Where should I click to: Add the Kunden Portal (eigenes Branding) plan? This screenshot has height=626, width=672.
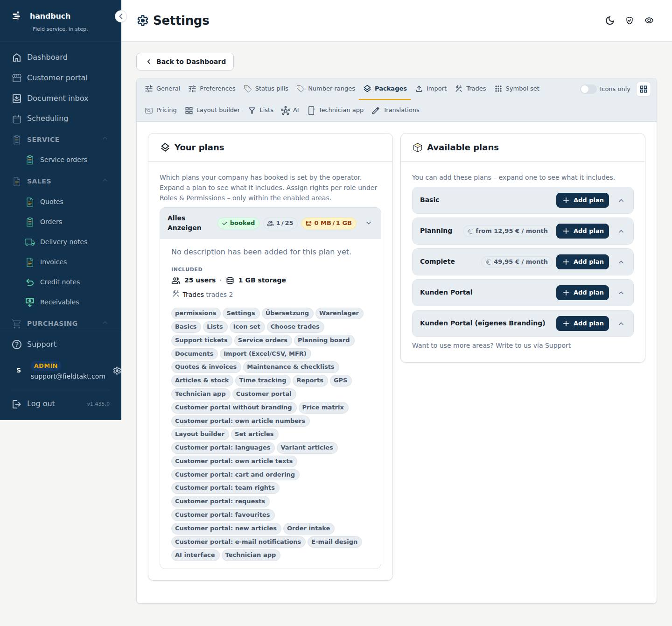pyautogui.click(x=582, y=324)
